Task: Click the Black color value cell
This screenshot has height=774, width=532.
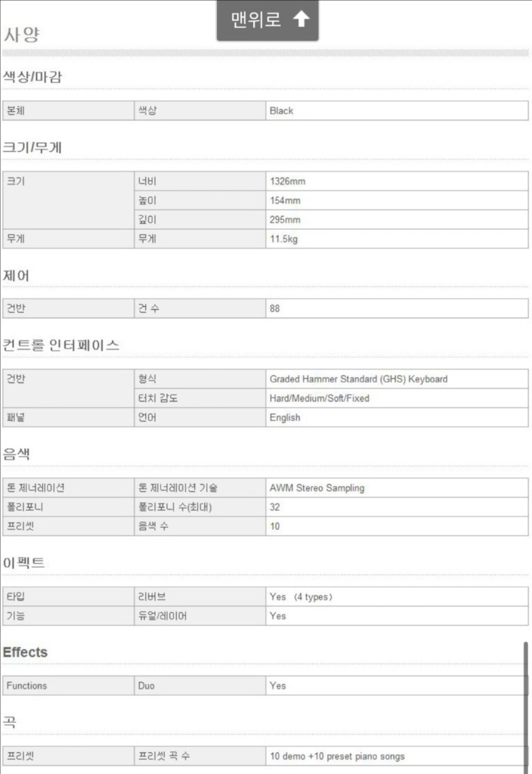Action: [281, 110]
